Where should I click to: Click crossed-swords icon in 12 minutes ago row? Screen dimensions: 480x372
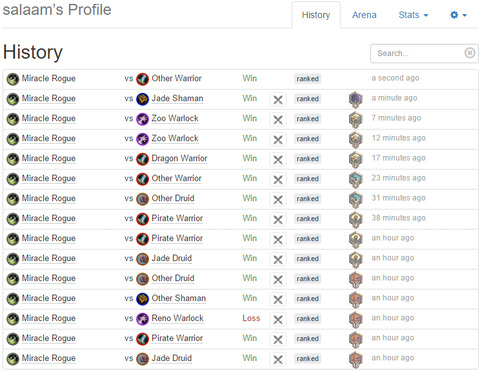(278, 139)
